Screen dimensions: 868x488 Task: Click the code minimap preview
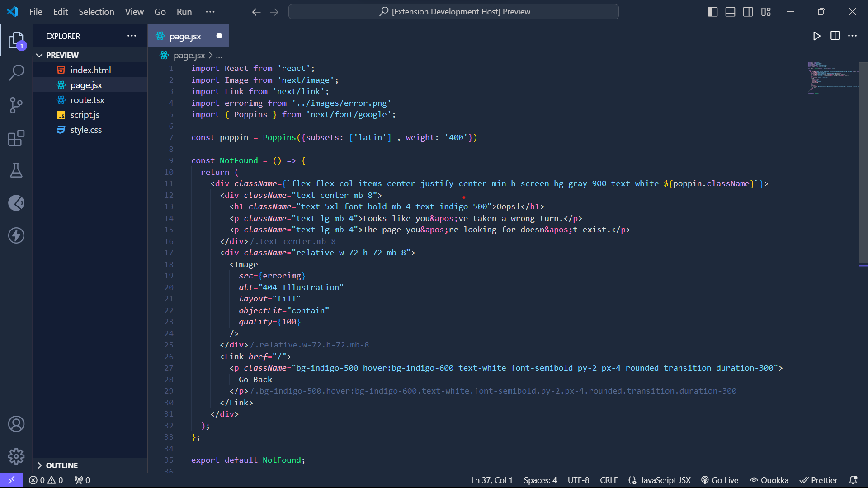coord(832,79)
